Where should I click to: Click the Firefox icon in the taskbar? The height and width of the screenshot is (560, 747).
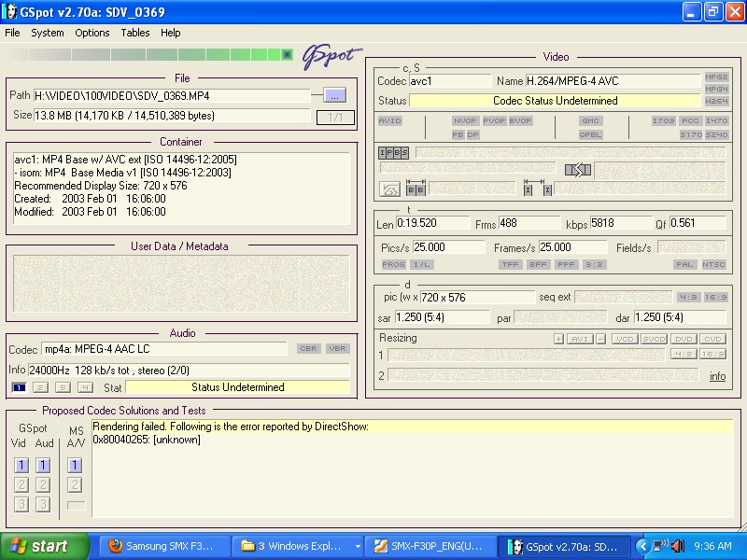[x=116, y=546]
